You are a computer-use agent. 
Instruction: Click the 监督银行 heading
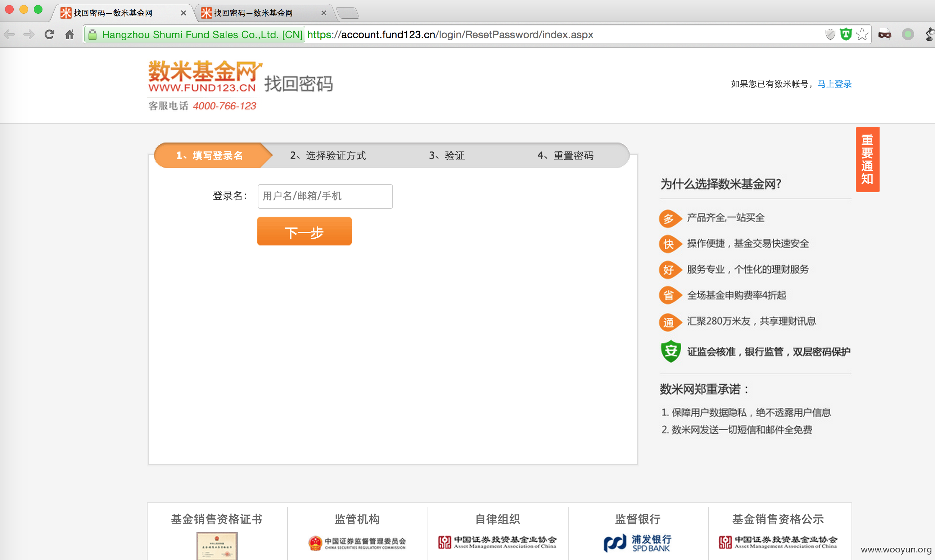tap(638, 519)
